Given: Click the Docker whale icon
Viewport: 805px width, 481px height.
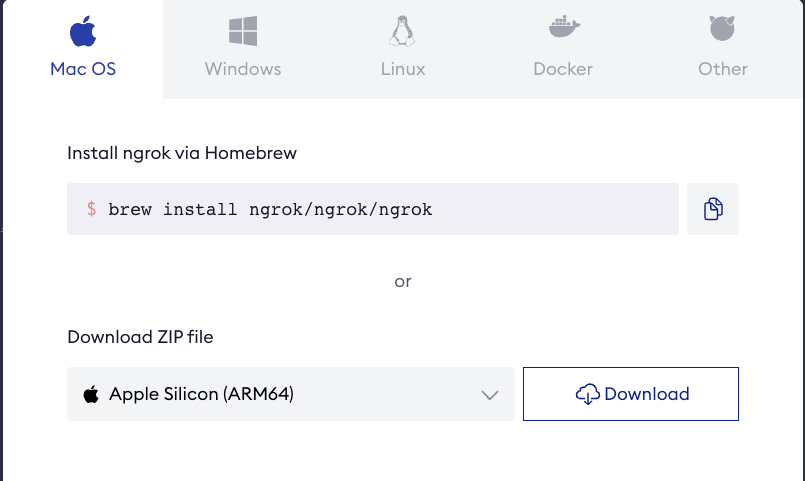Looking at the screenshot, I should click(563, 29).
